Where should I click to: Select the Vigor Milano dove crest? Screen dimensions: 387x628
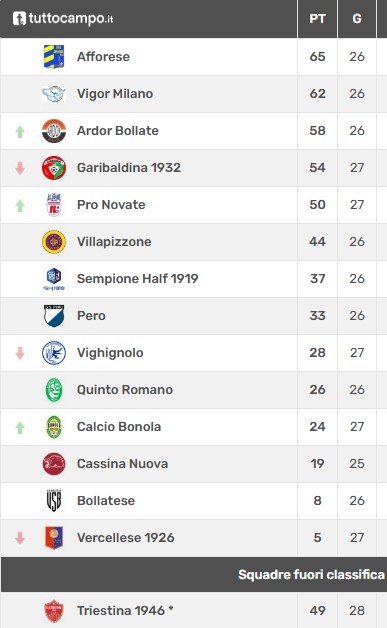[x=54, y=94]
